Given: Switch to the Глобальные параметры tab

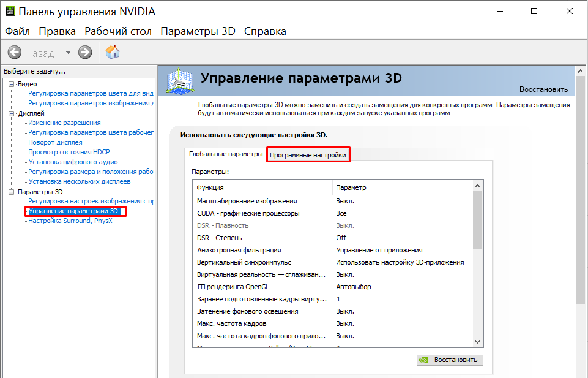Looking at the screenshot, I should [x=226, y=154].
